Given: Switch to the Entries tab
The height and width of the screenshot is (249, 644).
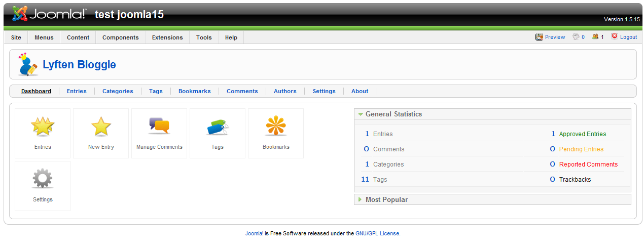Looking at the screenshot, I should point(77,91).
